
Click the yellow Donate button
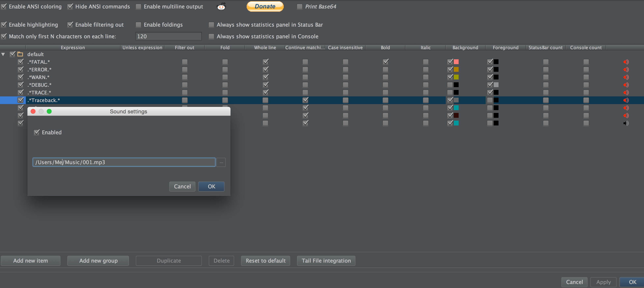[265, 6]
